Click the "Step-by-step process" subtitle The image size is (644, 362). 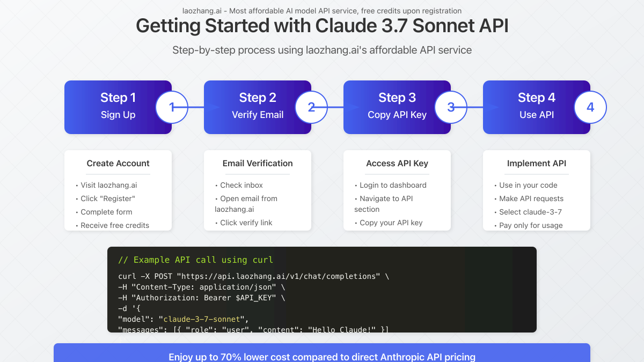322,50
